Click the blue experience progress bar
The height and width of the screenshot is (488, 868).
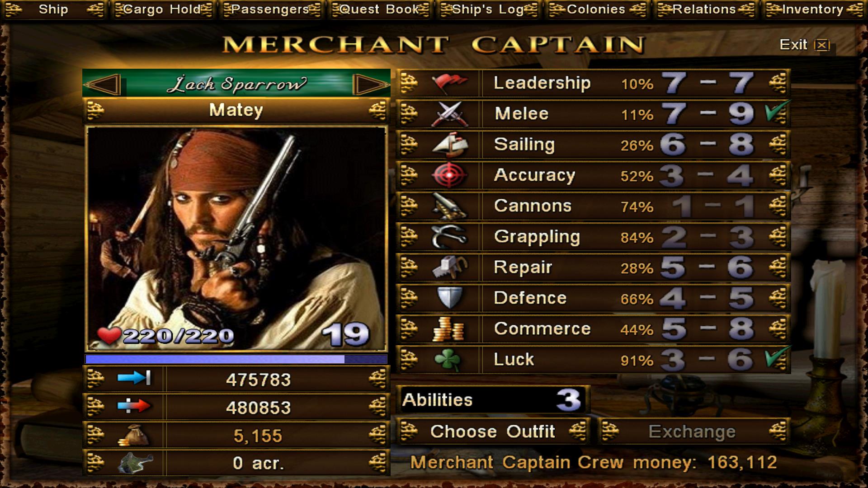point(236,359)
